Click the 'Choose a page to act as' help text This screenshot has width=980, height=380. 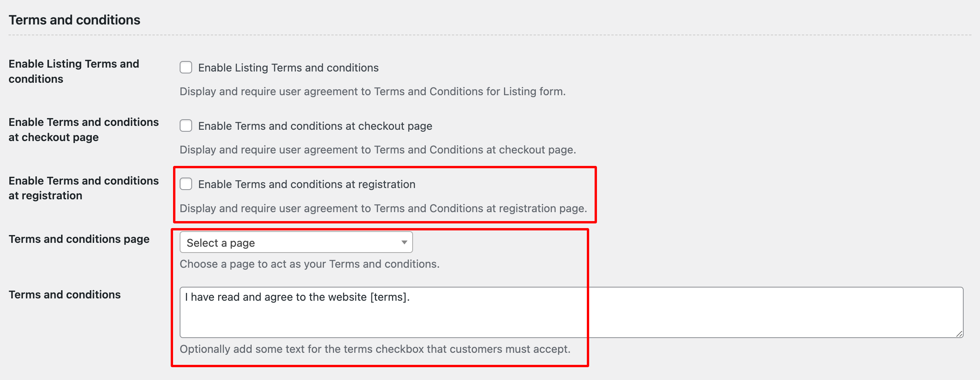[x=240, y=264]
